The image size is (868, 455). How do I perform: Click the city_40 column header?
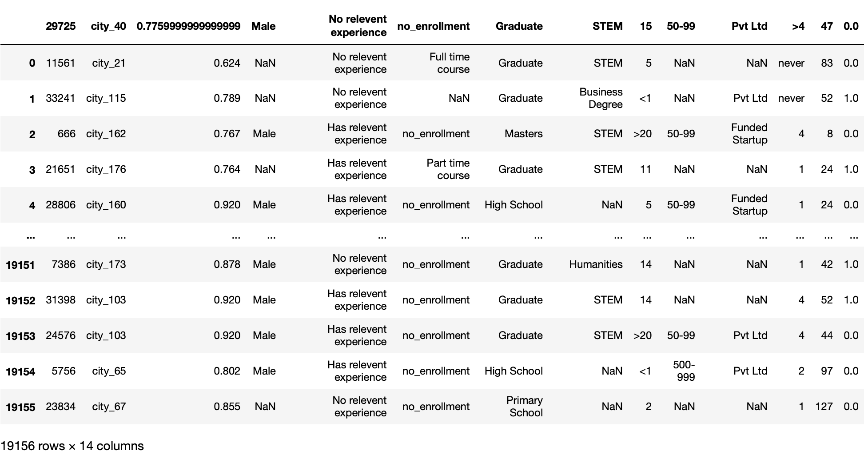click(108, 26)
